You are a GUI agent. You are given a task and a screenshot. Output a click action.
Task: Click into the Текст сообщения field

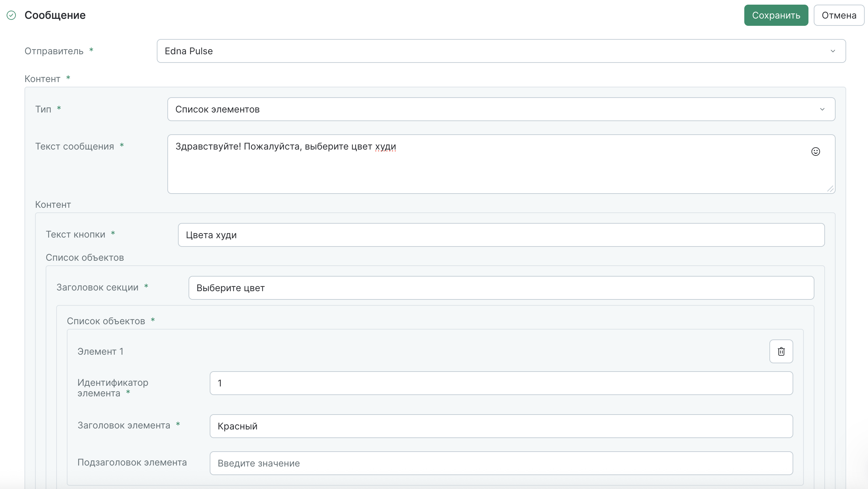coord(472,165)
